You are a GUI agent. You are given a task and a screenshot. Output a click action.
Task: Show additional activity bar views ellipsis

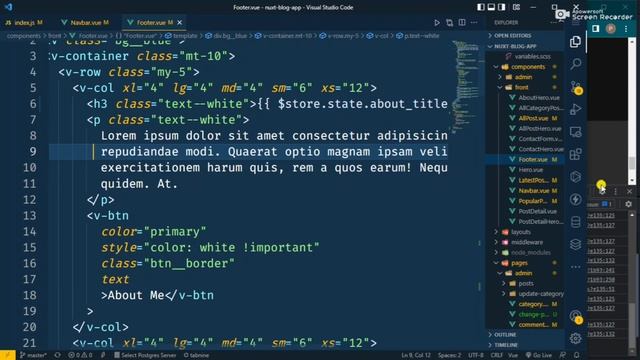click(576, 267)
